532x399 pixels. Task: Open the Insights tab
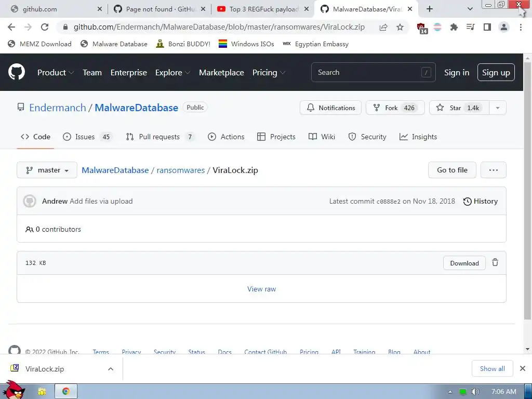pyautogui.click(x=418, y=137)
